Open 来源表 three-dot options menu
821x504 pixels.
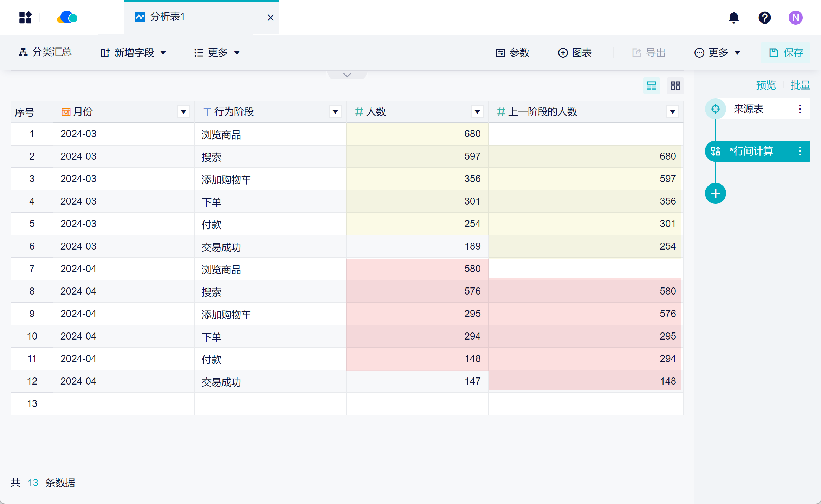(800, 109)
